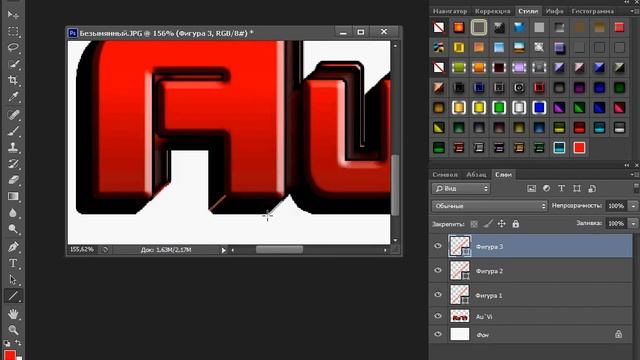Image resolution: width=640 pixels, height=360 pixels.
Task: Open the Styles panel flyout menu
Action: coord(634,11)
